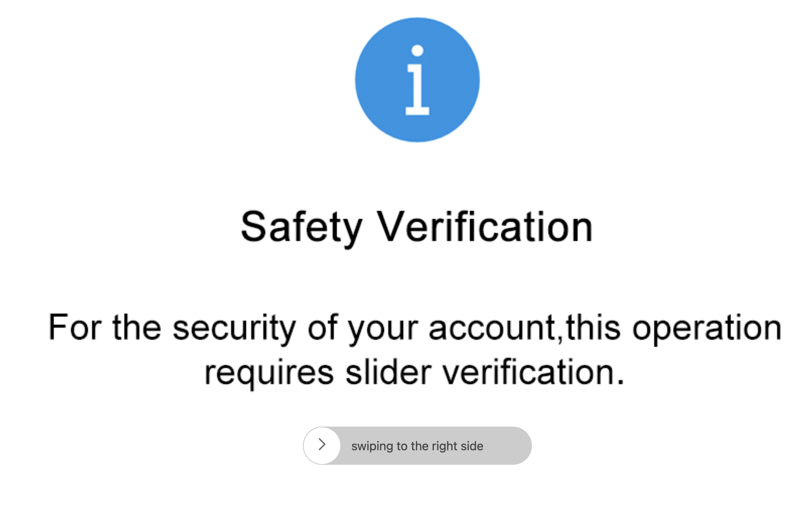This screenshot has height=511, width=812.
Task: Click the word 'security' in the description
Action: 234,328
